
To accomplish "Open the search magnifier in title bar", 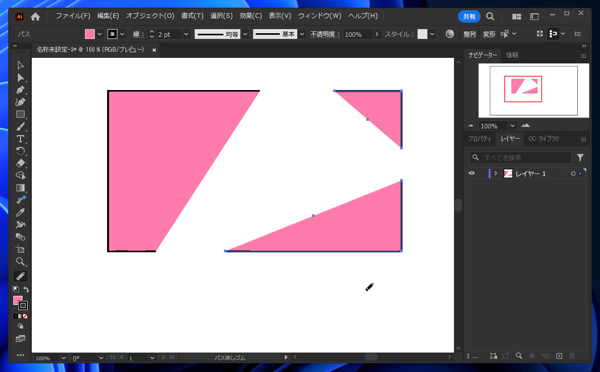I will 490,16.
